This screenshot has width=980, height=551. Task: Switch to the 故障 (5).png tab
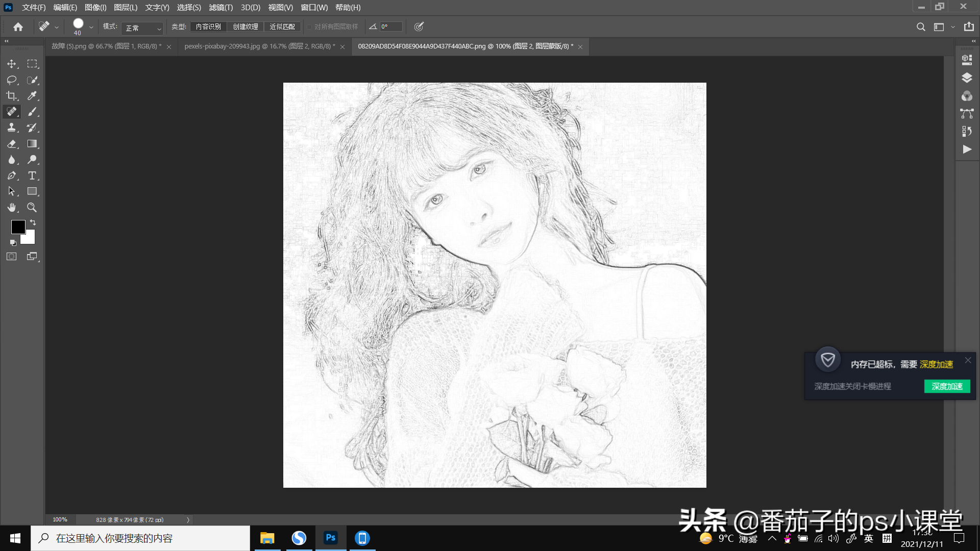(106, 46)
